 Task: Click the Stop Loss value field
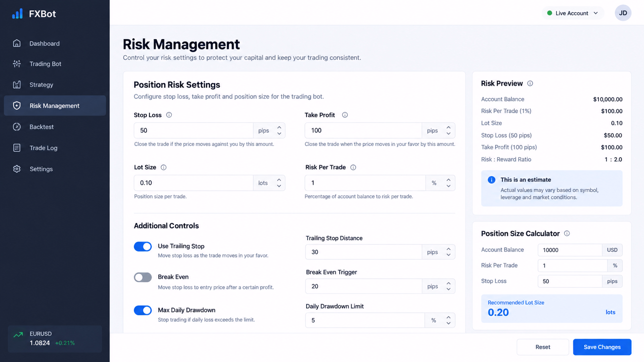coord(193,130)
